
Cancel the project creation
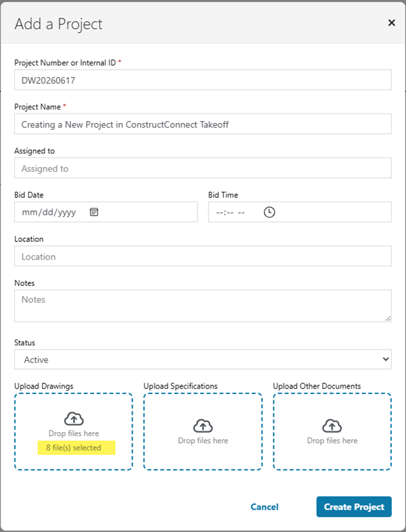click(x=265, y=506)
